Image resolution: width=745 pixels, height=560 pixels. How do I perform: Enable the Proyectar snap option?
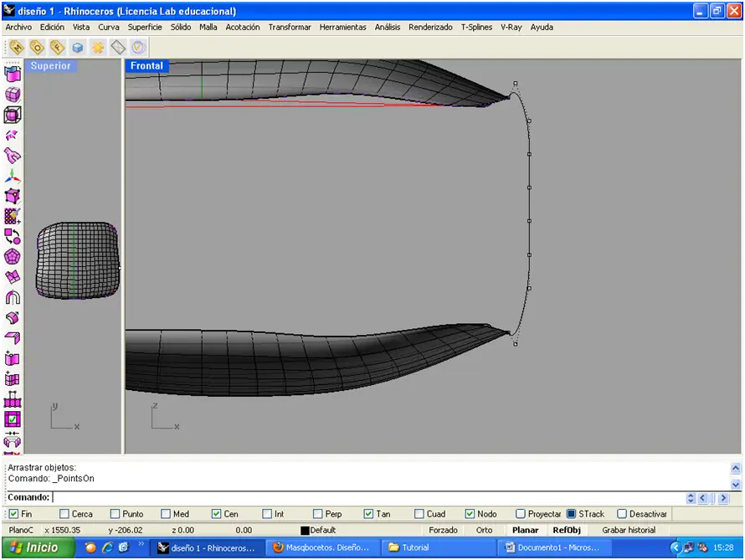tap(521, 514)
